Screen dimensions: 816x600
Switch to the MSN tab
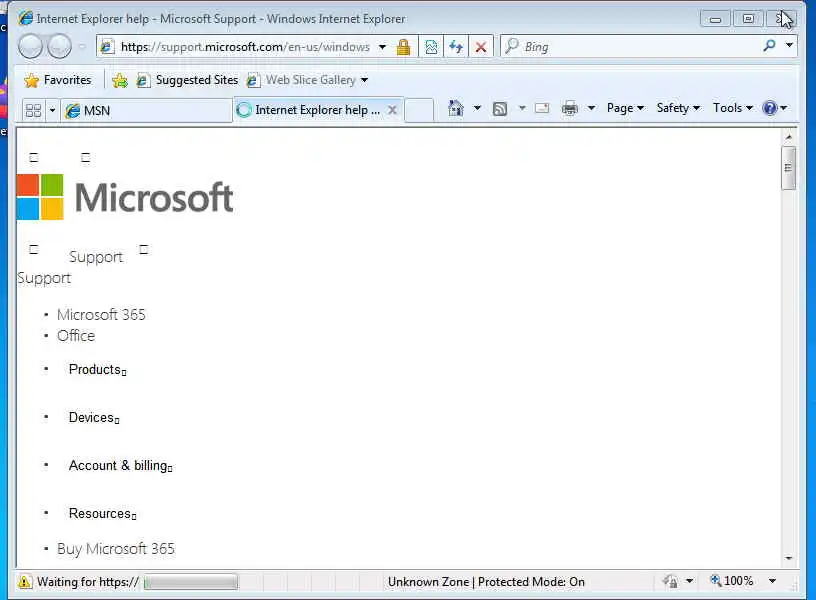[147, 110]
